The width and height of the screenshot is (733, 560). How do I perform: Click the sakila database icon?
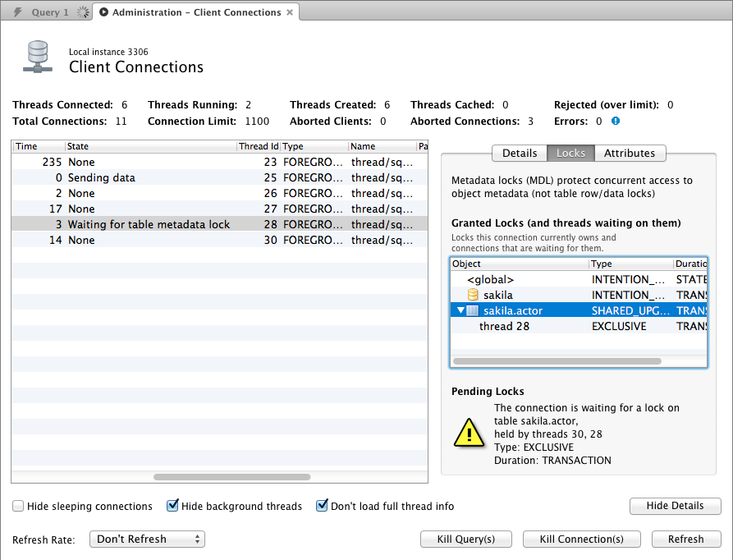coord(473,295)
